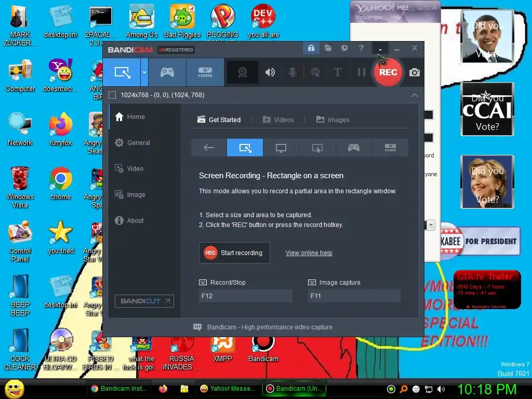532x399 pixels.
Task: Open the Bandicam desktop shortcut
Action: coord(263,348)
